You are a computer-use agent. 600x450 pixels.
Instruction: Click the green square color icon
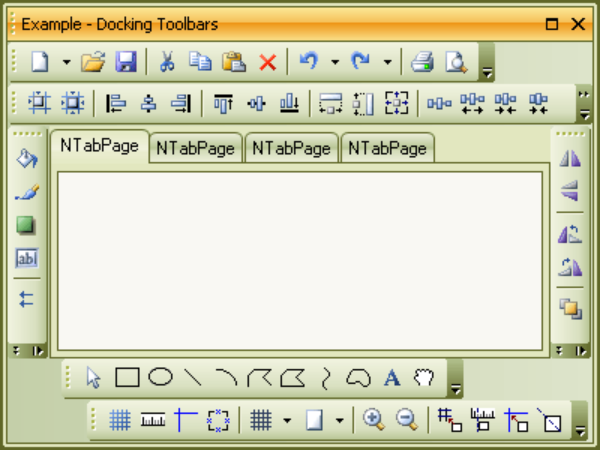click(x=25, y=225)
